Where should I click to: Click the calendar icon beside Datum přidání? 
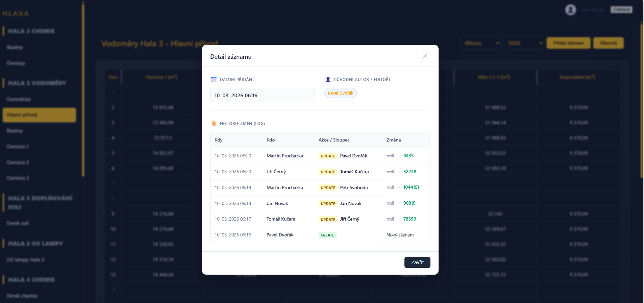click(214, 79)
